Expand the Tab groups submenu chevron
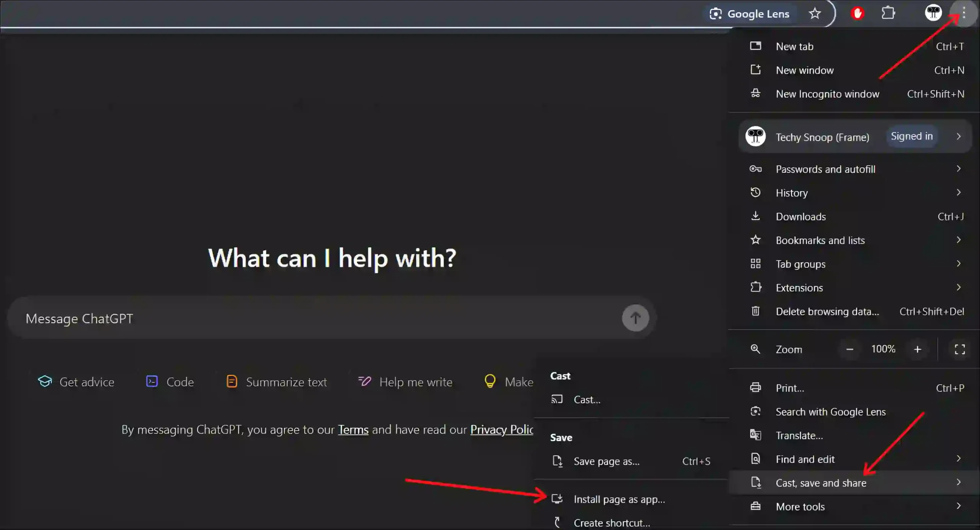The image size is (980, 530). pos(958,263)
